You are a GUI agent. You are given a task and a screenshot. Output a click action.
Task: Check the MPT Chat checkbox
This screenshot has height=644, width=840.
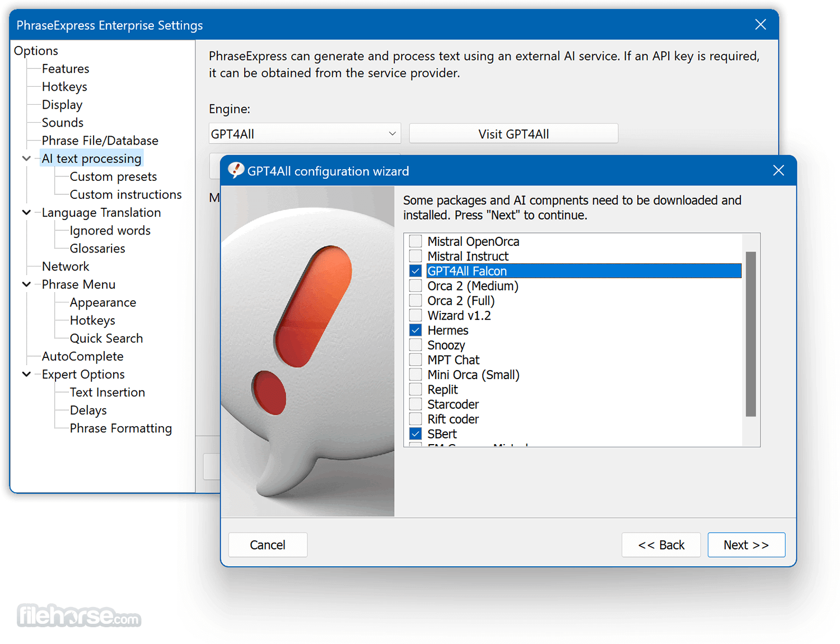coord(416,360)
